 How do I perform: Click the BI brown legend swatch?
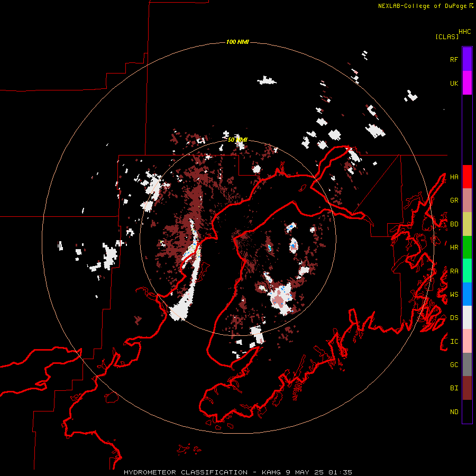click(x=467, y=388)
